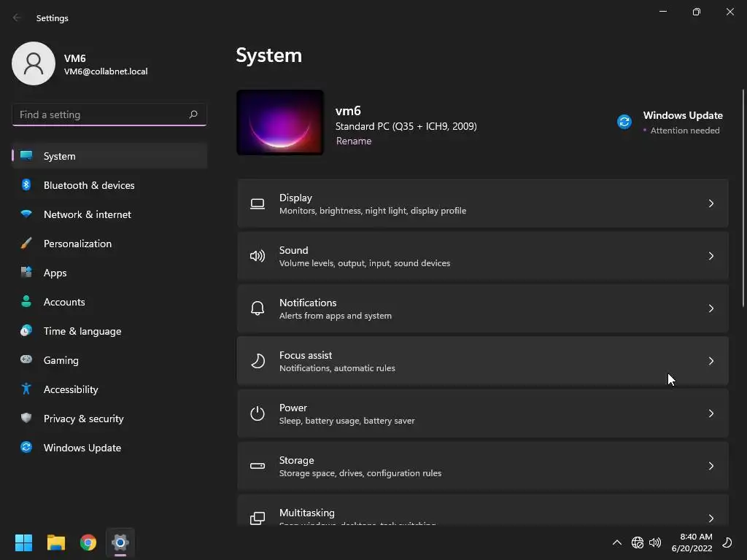The width and height of the screenshot is (747, 560).
Task: Click the Accounts person icon
Action: (x=26, y=301)
